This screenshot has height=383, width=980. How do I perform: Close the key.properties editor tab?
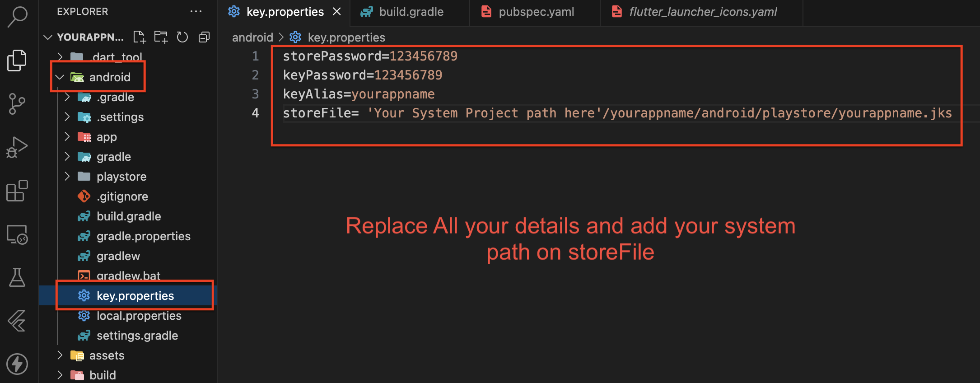coord(337,12)
